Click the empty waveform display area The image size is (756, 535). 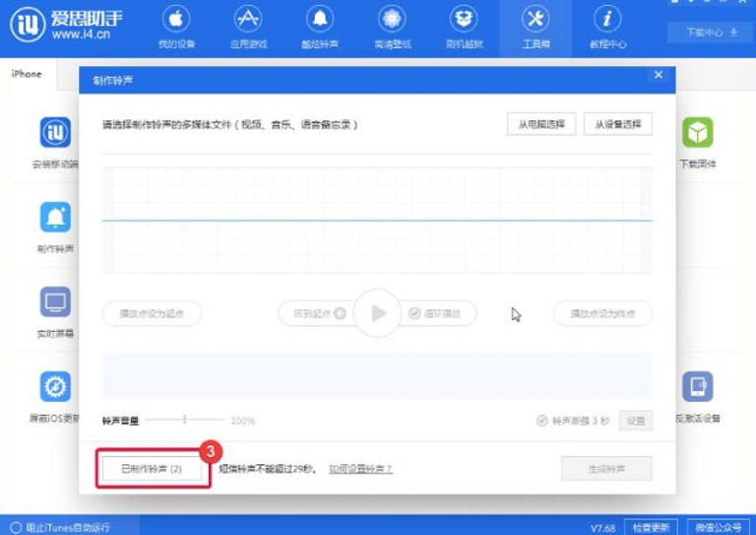[x=377, y=221]
